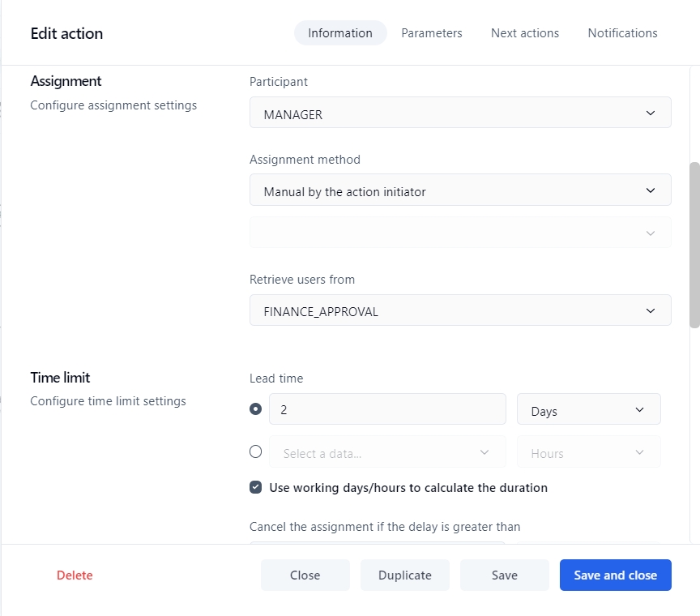Click the Lead time value input field
Image resolution: width=700 pixels, height=616 pixels.
(387, 409)
